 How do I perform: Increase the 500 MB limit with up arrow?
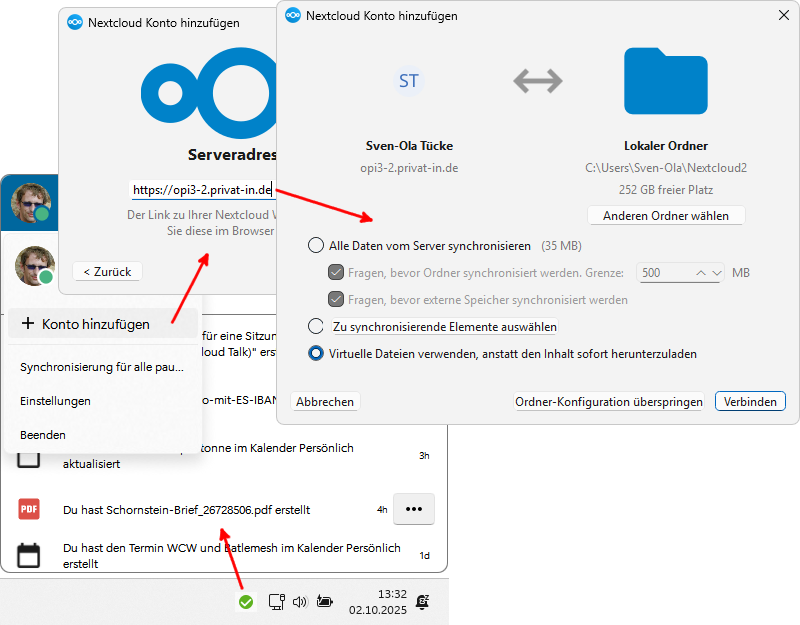point(701,272)
